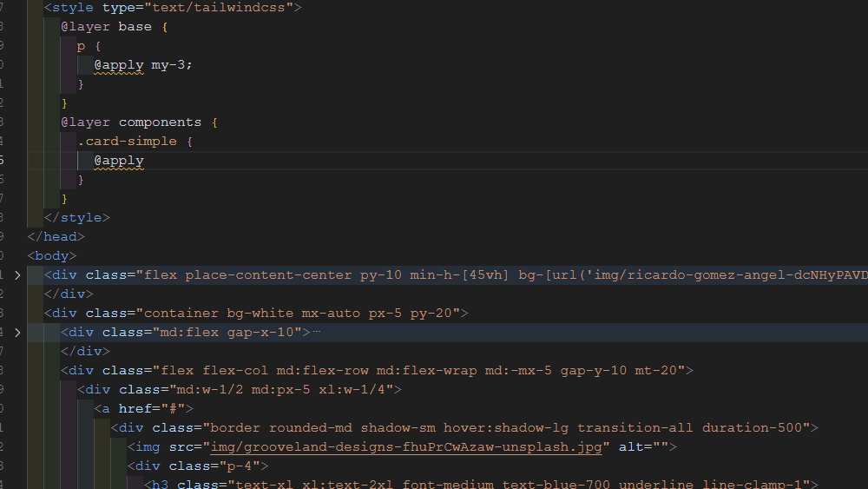Click the "@layer components" line

pos(140,122)
